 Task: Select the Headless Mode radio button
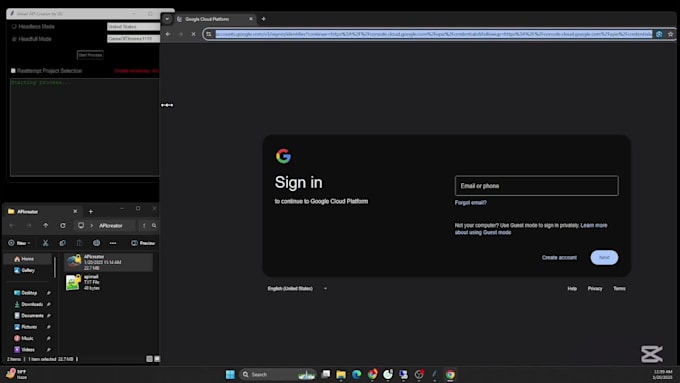coord(14,26)
